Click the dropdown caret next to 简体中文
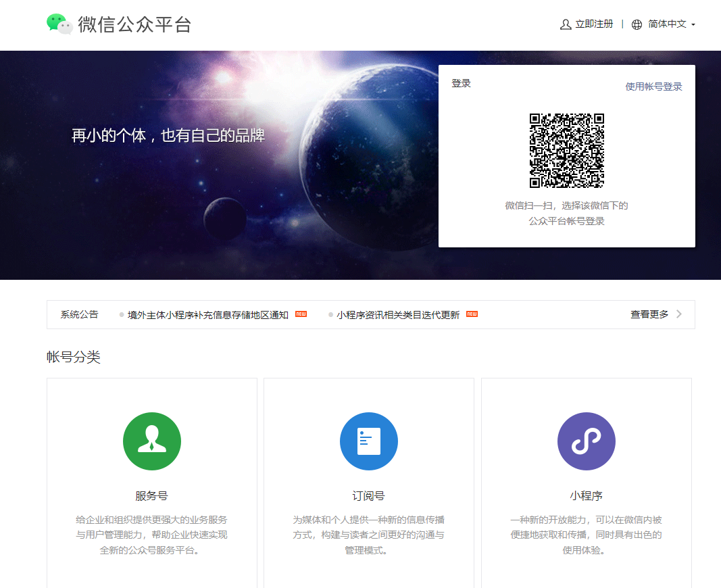The height and width of the screenshot is (588, 721). click(x=693, y=25)
